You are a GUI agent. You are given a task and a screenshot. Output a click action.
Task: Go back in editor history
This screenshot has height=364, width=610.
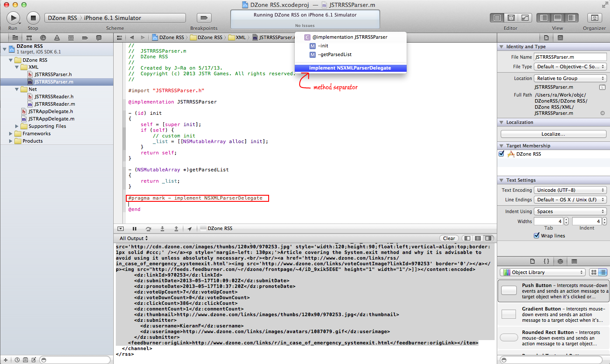[131, 38]
